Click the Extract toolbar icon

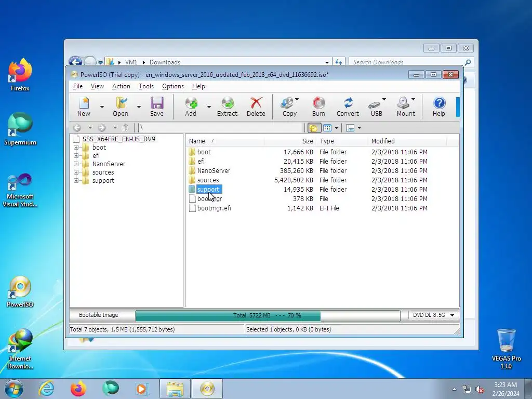click(228, 107)
